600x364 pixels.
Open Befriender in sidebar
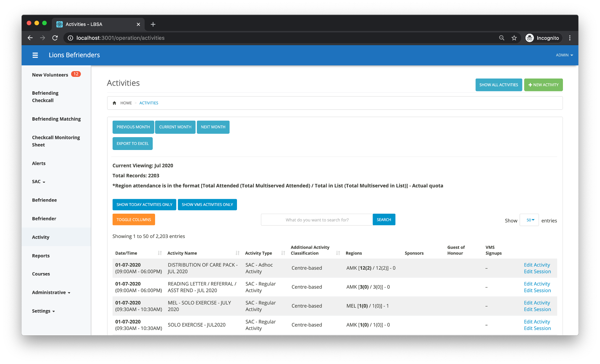coord(44,219)
